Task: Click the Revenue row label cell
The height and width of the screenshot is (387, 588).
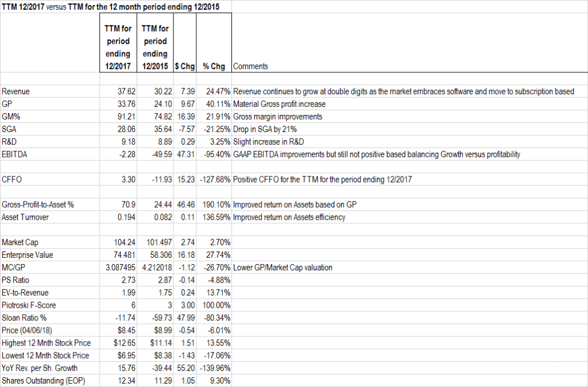Action: [x=16, y=91]
